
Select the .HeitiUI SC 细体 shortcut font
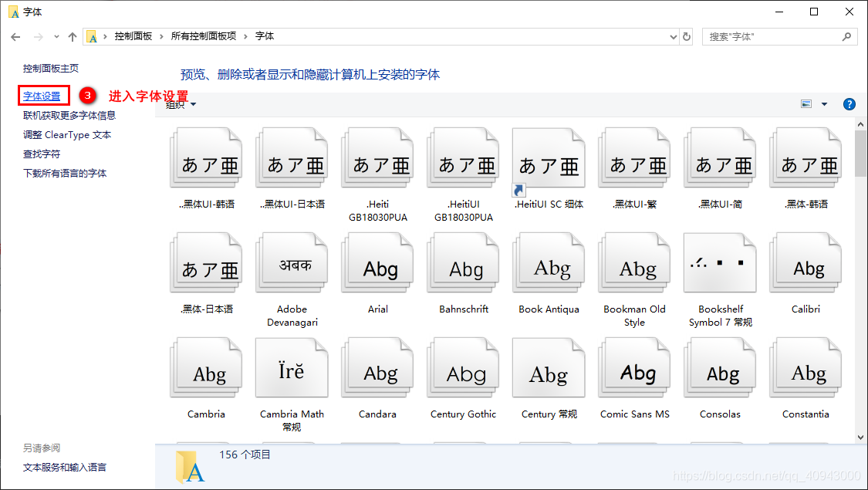(x=549, y=162)
